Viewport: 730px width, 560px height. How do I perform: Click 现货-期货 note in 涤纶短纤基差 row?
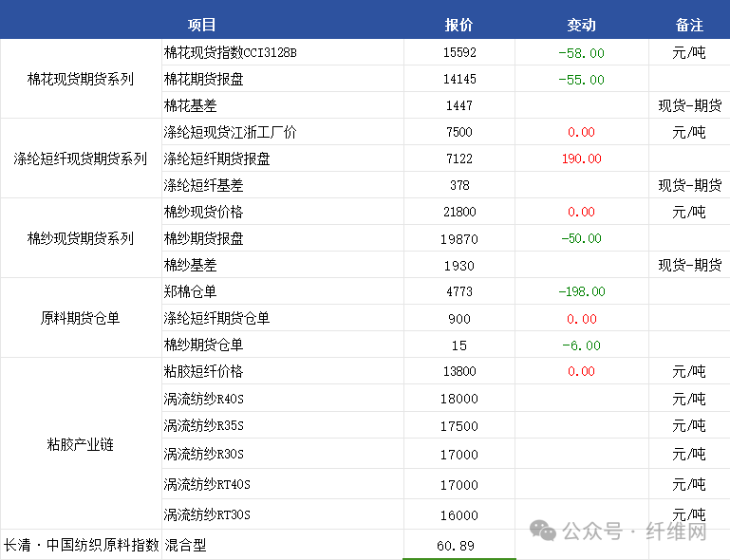pos(690,185)
